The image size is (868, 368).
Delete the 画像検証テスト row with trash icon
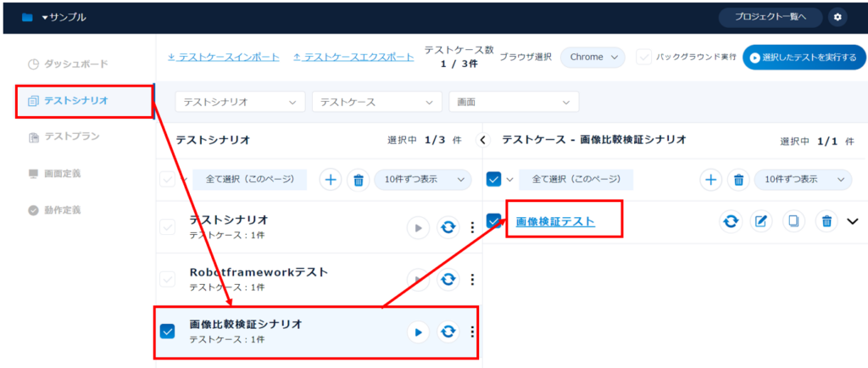click(x=826, y=221)
